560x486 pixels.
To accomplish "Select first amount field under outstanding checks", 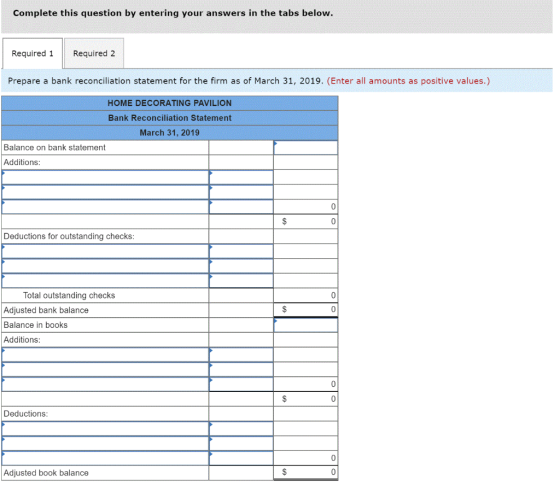I will pos(241,251).
